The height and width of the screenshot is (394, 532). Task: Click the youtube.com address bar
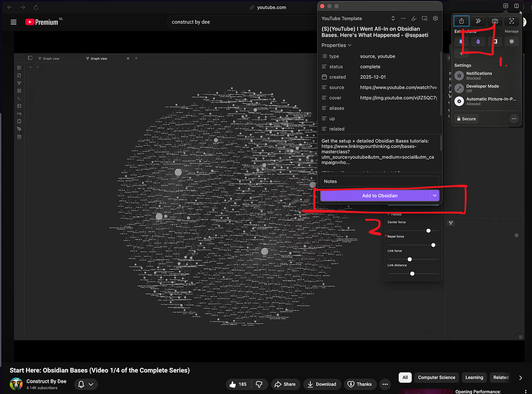[x=268, y=7]
